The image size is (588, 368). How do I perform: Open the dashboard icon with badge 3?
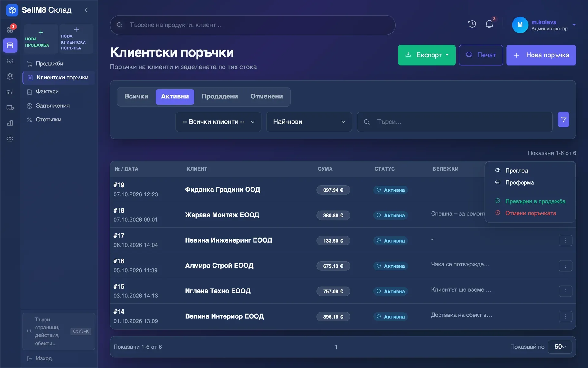pos(10,29)
